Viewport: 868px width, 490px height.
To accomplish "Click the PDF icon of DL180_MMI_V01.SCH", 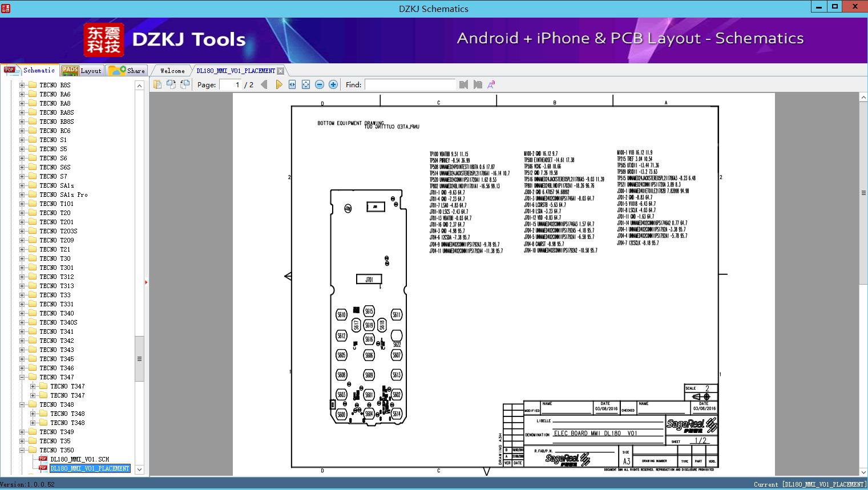I will (43, 459).
